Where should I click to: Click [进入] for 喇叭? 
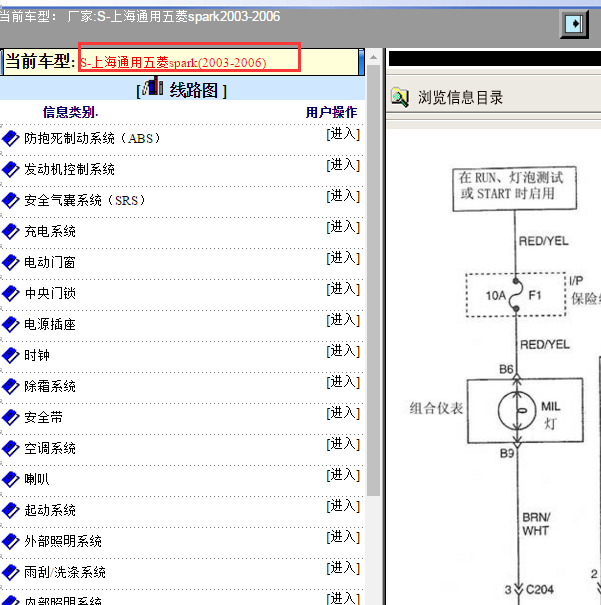tap(343, 475)
